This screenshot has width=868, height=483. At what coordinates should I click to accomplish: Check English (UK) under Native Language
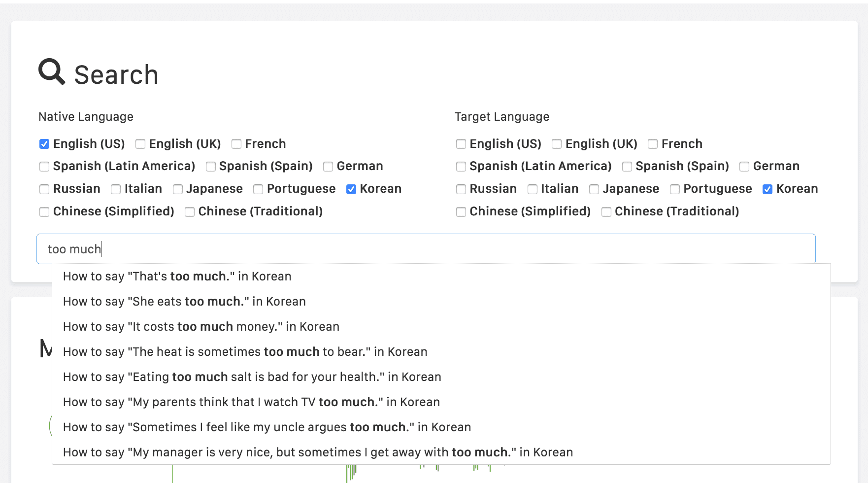(x=140, y=144)
